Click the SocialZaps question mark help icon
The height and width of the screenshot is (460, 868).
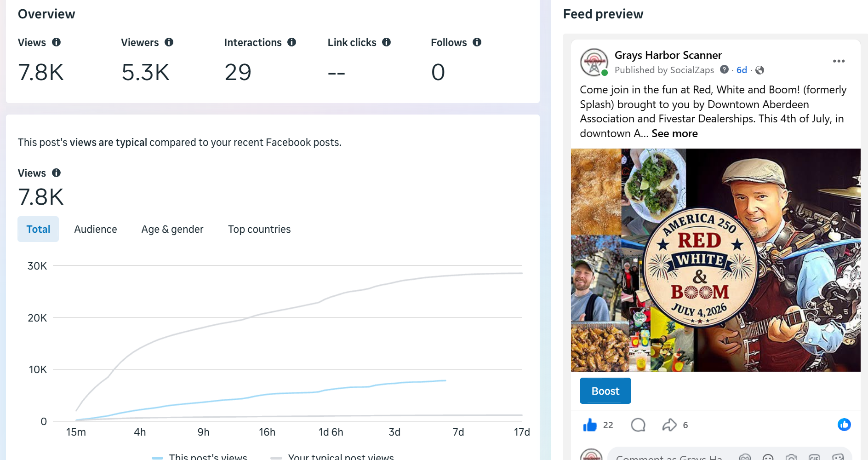pyautogui.click(x=724, y=69)
